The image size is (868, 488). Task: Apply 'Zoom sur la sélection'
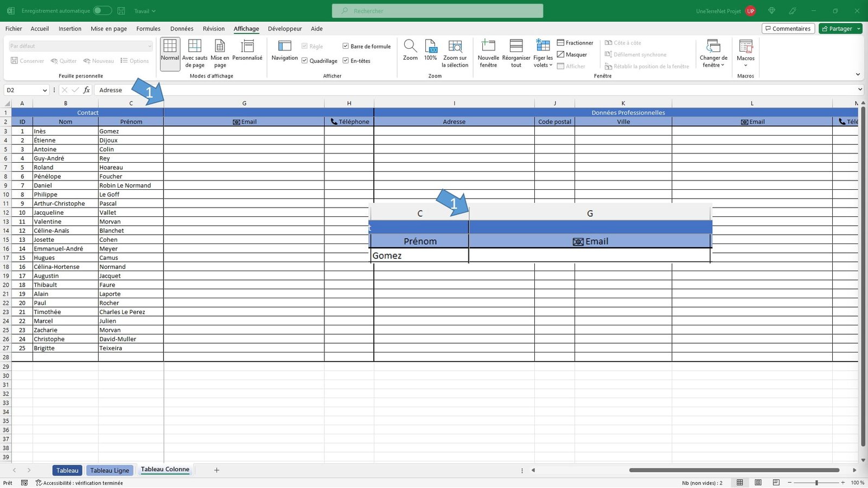click(x=455, y=53)
